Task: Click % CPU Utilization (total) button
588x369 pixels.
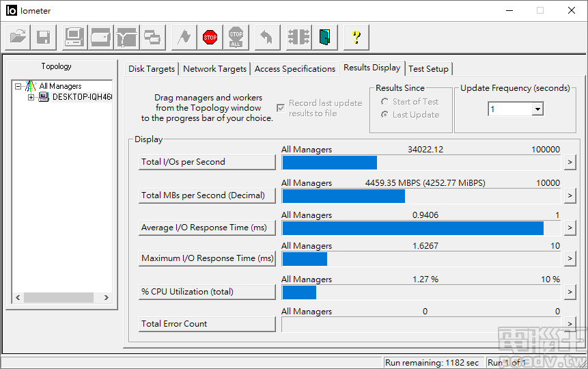Action: (x=207, y=292)
